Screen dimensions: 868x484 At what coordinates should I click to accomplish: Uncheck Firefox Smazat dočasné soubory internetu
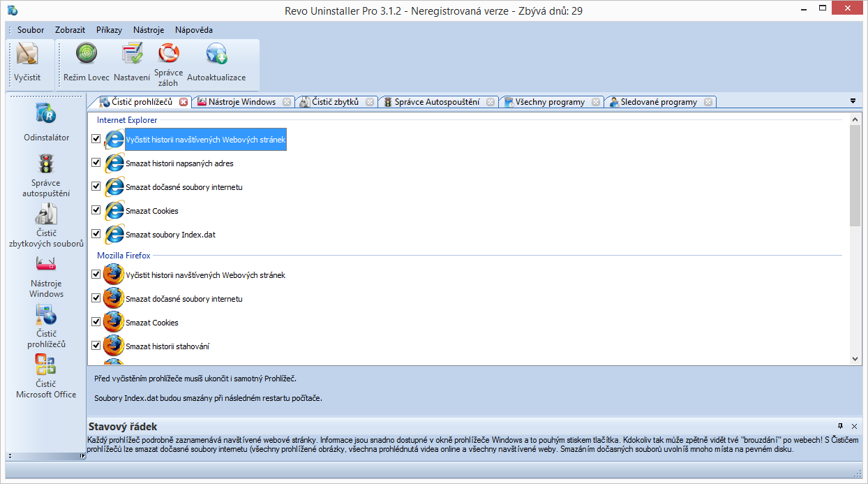pos(96,298)
